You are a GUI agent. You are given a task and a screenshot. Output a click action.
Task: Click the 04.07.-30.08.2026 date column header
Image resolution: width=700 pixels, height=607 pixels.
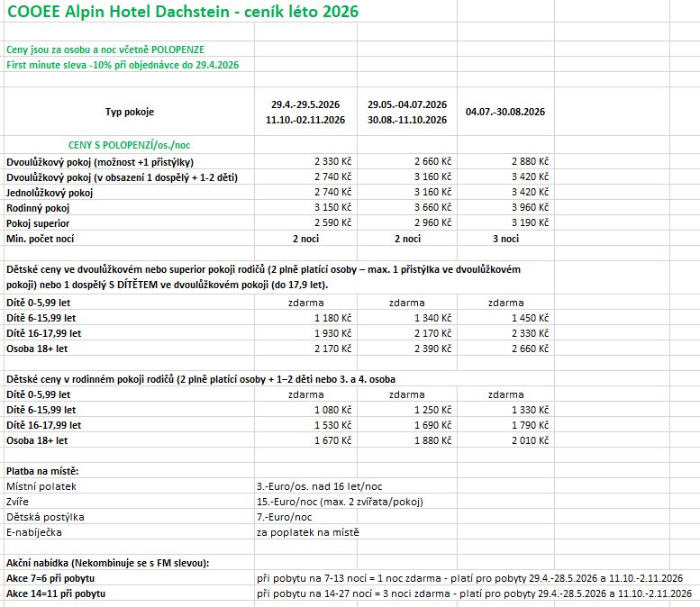505,112
